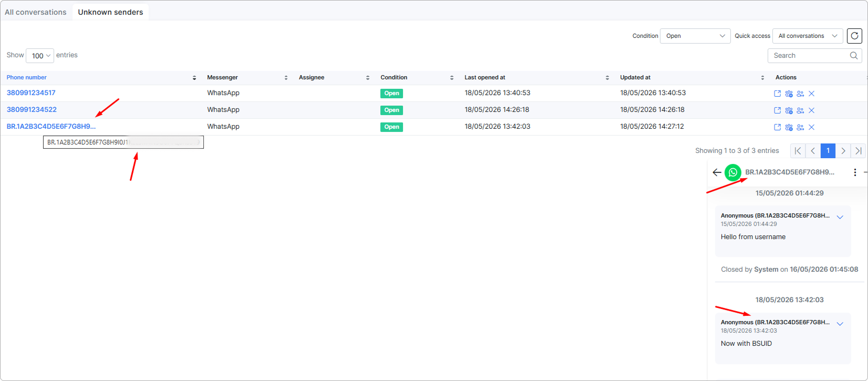Click Open badge in 380991234517 row

(391, 94)
